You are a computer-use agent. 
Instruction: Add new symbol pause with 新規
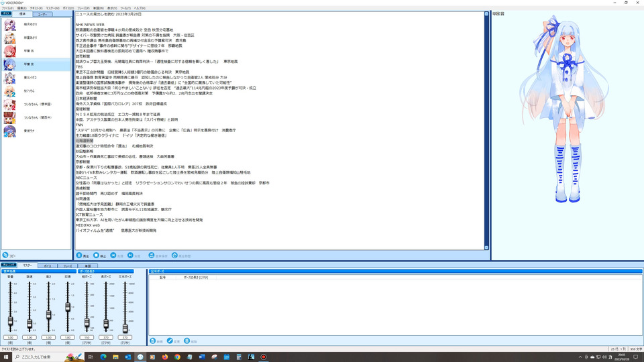point(156,341)
